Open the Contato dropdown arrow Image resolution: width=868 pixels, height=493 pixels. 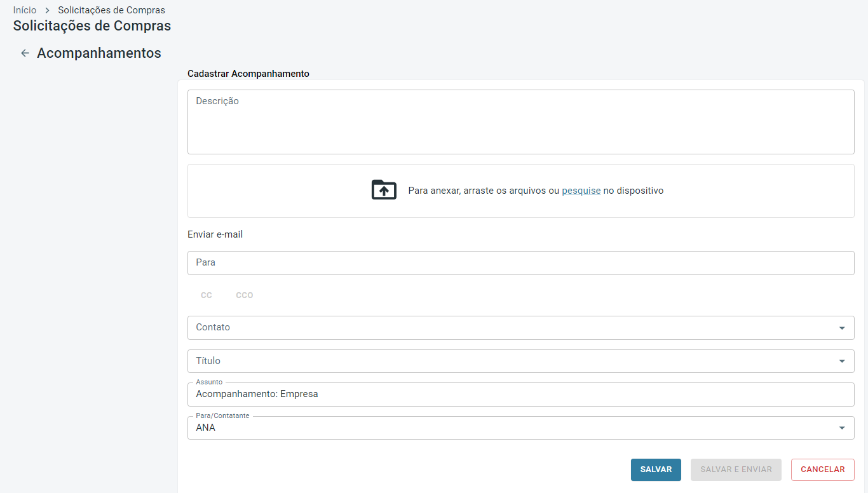point(842,328)
